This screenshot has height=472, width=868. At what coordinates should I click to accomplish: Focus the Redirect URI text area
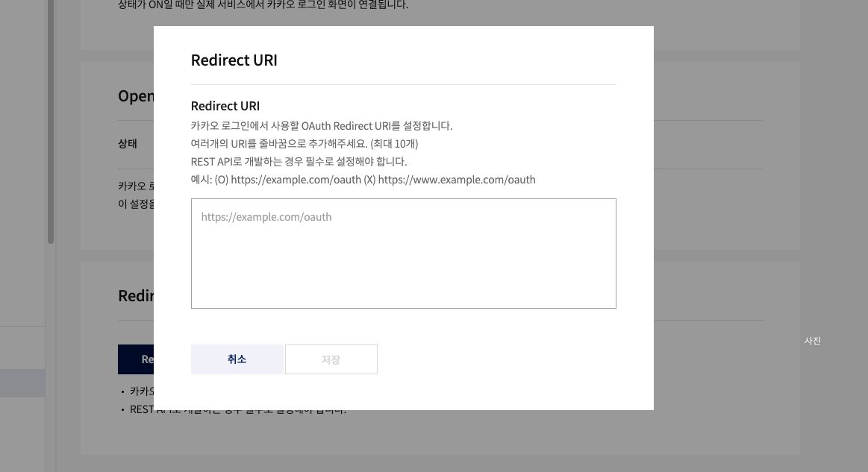coord(404,254)
